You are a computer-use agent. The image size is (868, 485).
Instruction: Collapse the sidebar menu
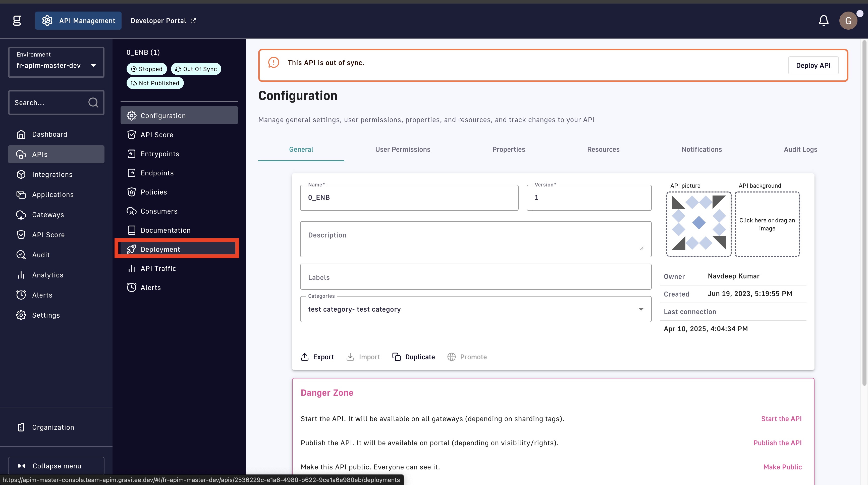[56, 466]
